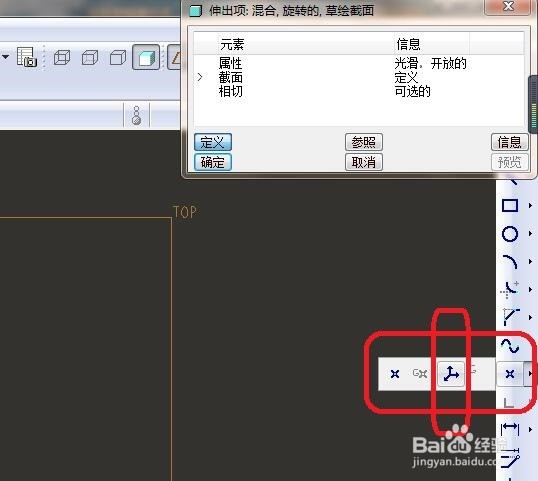538x481 pixels.
Task: Select the 相切 element row
Action: pyautogui.click(x=359, y=92)
